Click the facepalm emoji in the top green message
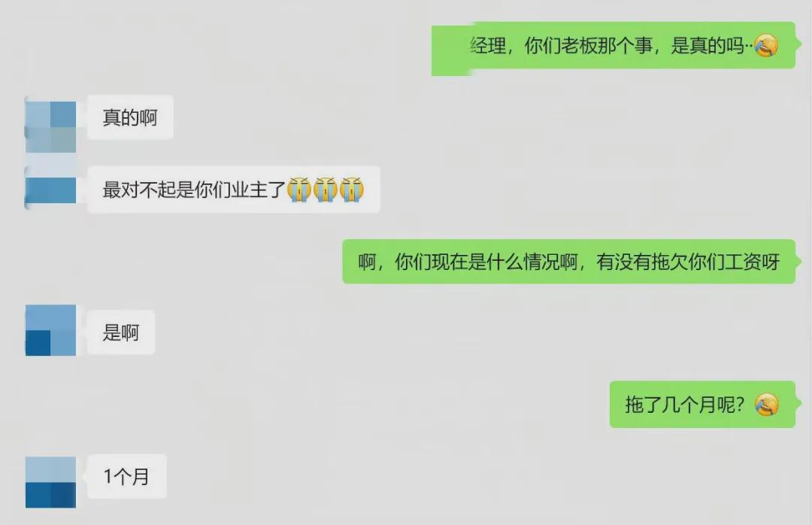812x525 pixels. (x=766, y=46)
